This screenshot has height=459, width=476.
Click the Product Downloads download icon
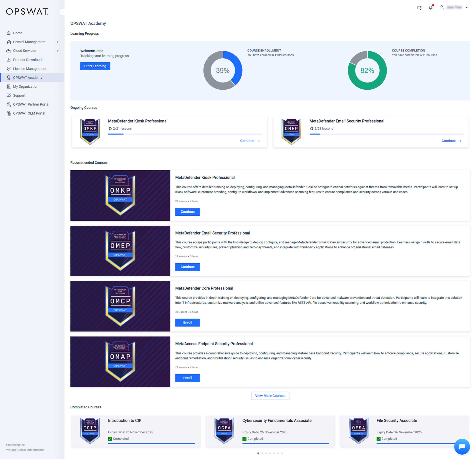click(9, 60)
